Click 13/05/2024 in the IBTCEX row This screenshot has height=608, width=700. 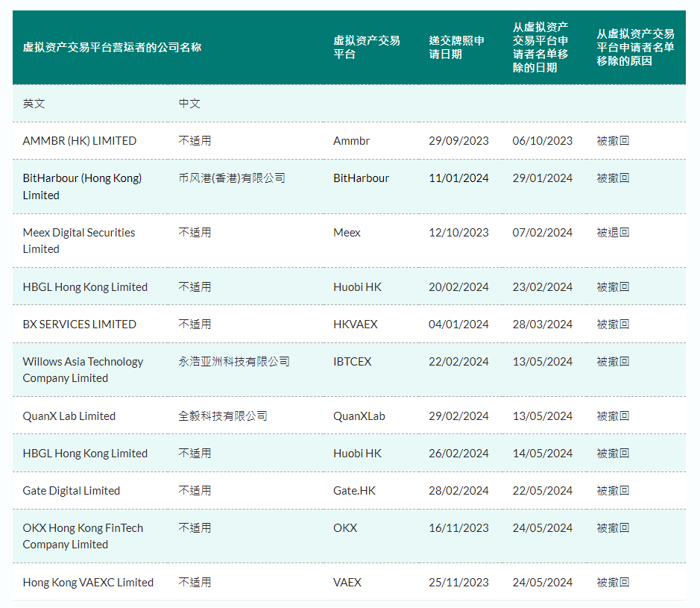tap(543, 361)
